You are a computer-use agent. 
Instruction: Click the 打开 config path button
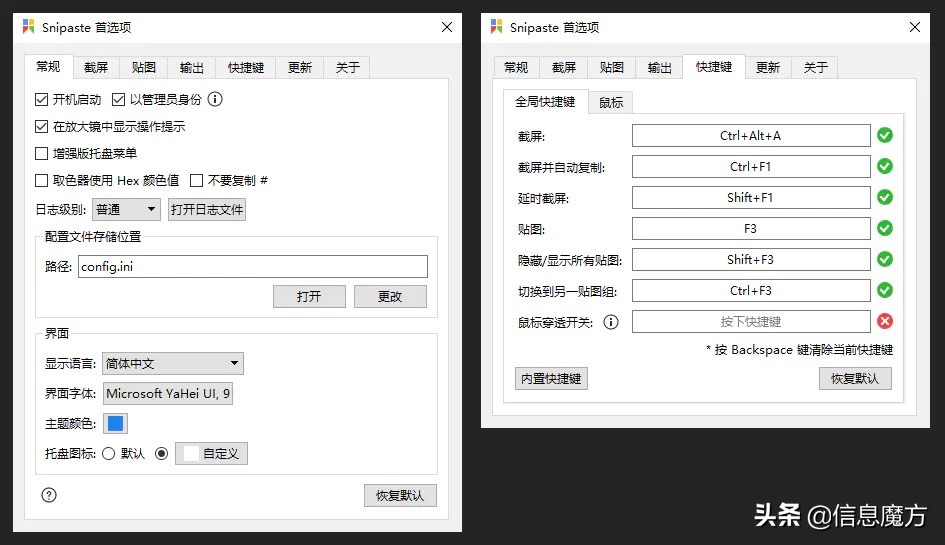(x=309, y=297)
